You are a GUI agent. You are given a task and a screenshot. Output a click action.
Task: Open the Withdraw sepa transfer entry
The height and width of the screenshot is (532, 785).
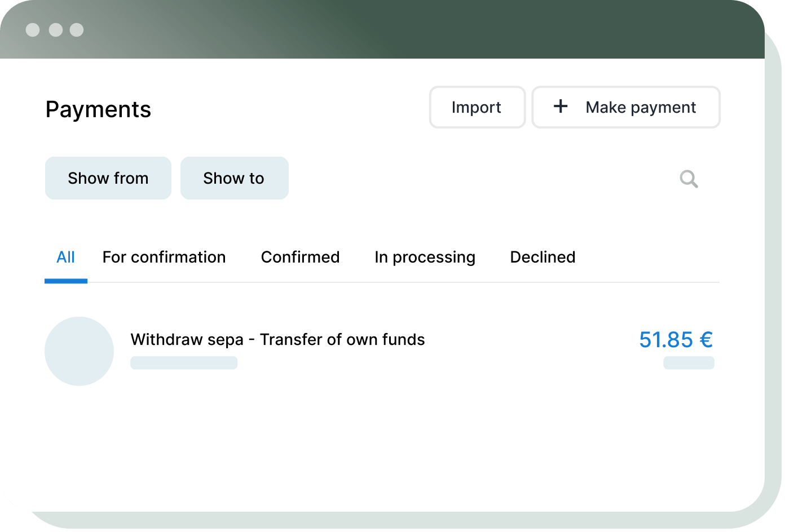[277, 340]
